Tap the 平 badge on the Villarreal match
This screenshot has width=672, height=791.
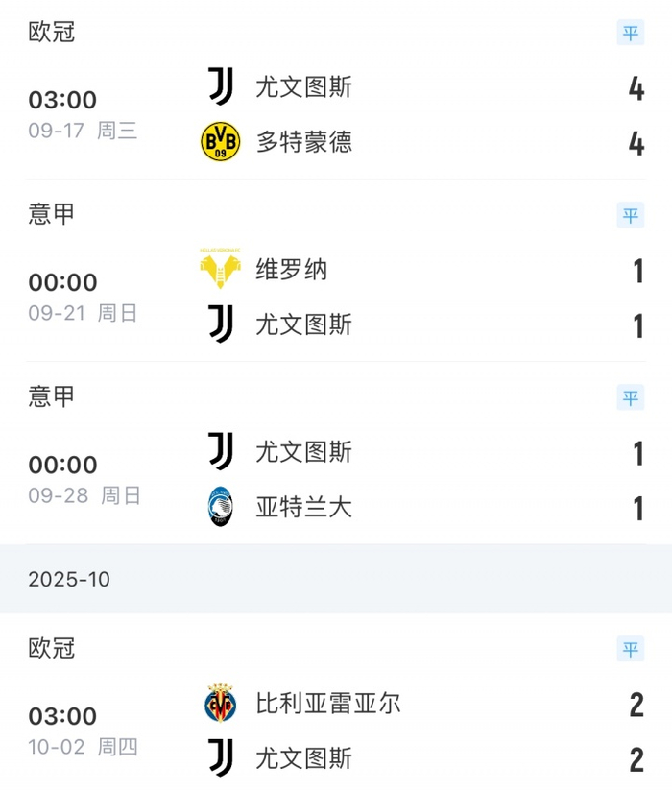coord(630,649)
